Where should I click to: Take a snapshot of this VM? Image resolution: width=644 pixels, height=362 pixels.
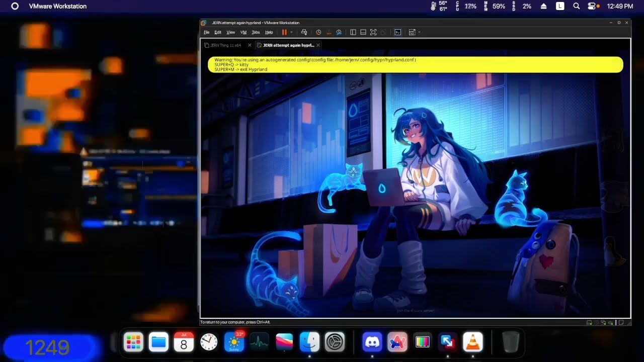pos(318,32)
